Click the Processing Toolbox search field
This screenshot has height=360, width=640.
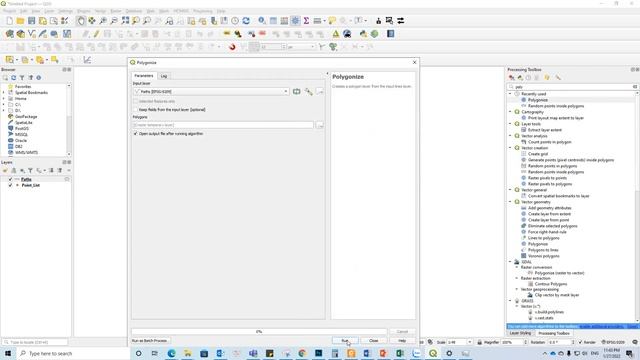tap(572, 87)
